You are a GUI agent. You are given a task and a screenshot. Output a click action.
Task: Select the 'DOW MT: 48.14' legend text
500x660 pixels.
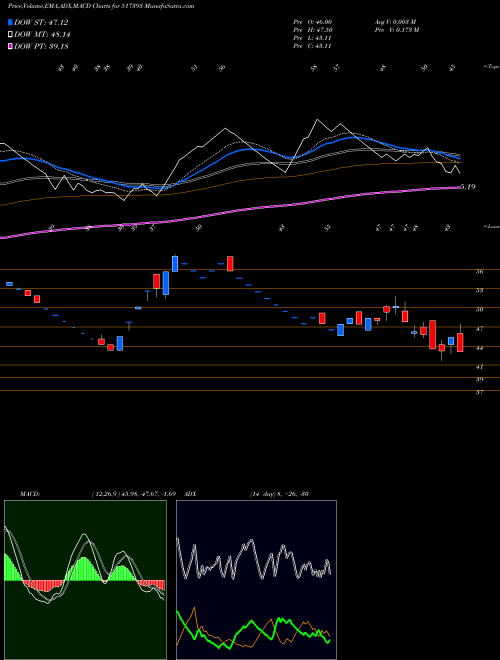tap(41, 35)
